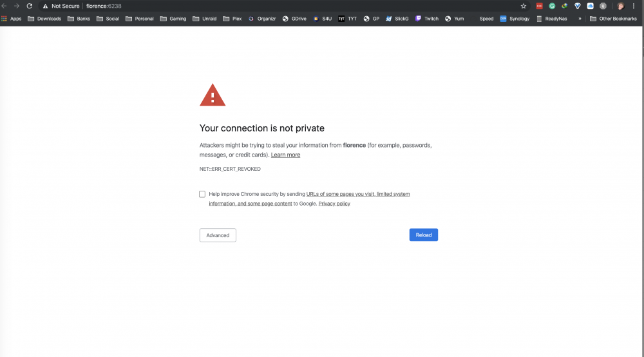
Task: Open the Other Bookmarks folder
Action: pyautogui.click(x=613, y=19)
